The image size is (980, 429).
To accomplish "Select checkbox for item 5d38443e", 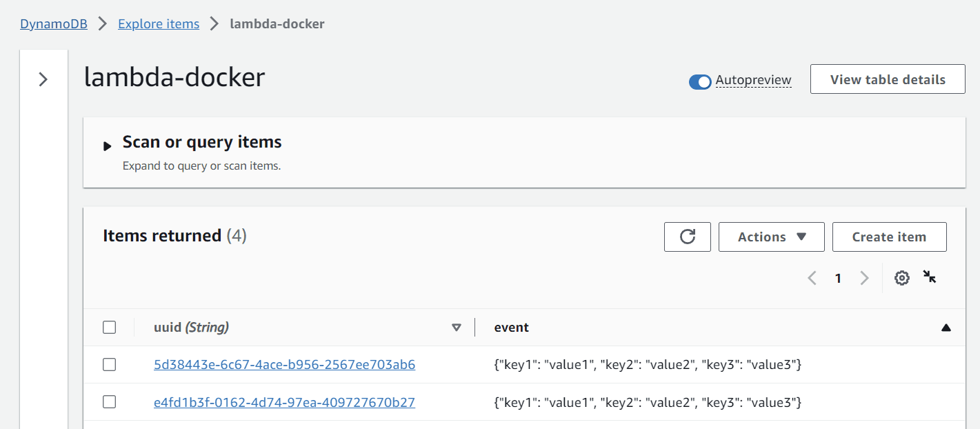I will pos(109,364).
